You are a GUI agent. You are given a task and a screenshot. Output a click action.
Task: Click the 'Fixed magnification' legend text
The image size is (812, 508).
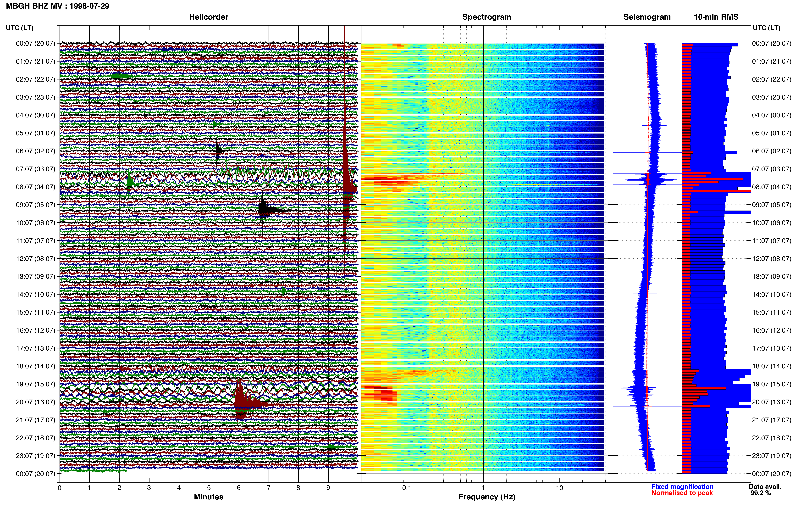(682, 486)
